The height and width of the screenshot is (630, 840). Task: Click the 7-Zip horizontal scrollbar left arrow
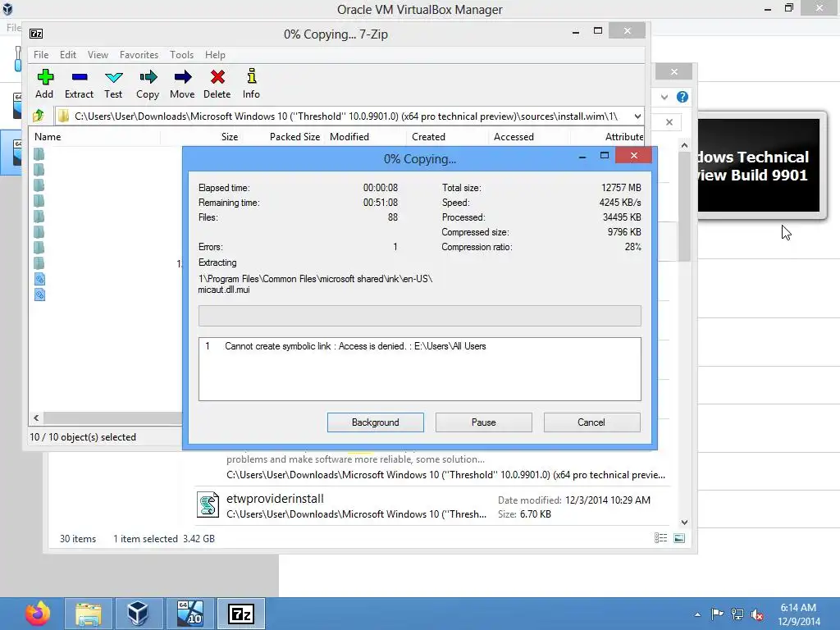tap(36, 418)
